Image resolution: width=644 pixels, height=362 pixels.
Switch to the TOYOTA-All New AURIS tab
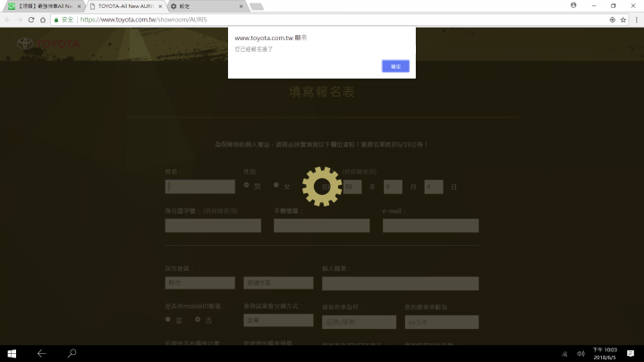125,6
